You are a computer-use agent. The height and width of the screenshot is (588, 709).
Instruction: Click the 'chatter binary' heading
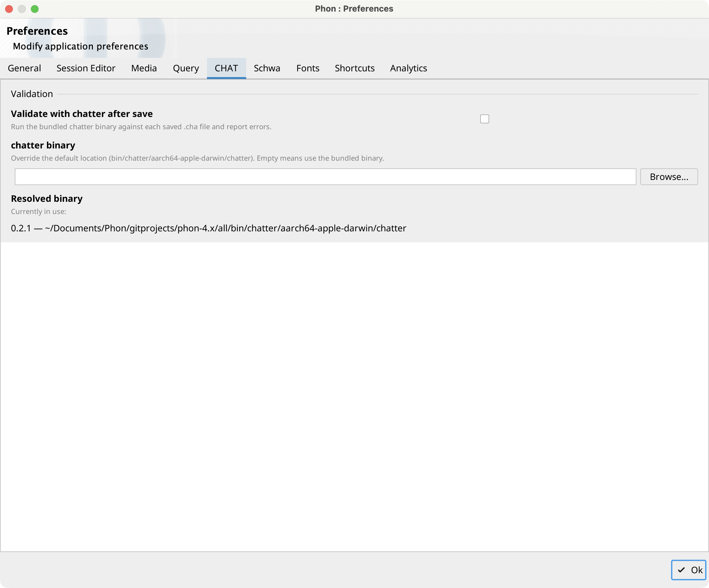(x=43, y=145)
